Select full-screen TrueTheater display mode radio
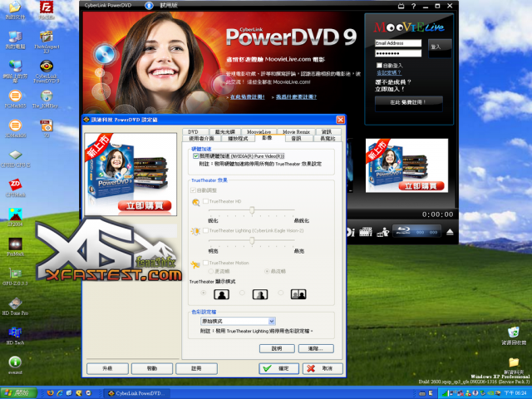 click(204, 293)
